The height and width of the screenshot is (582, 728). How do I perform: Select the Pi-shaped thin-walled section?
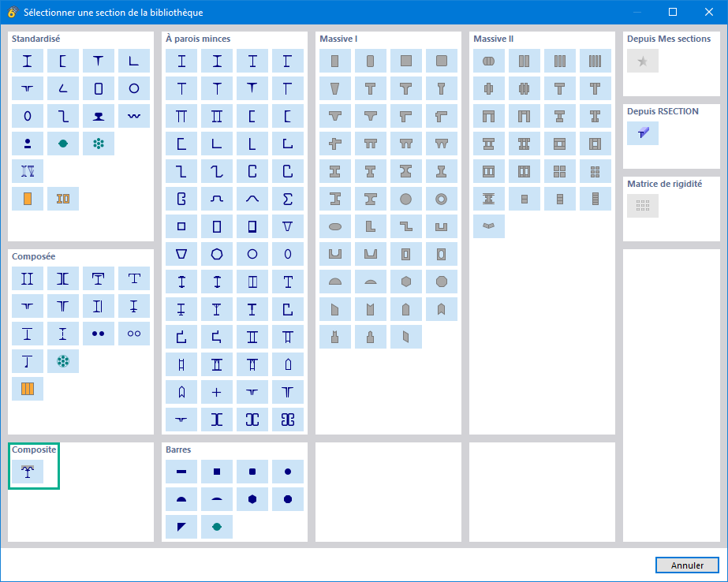coord(181,116)
